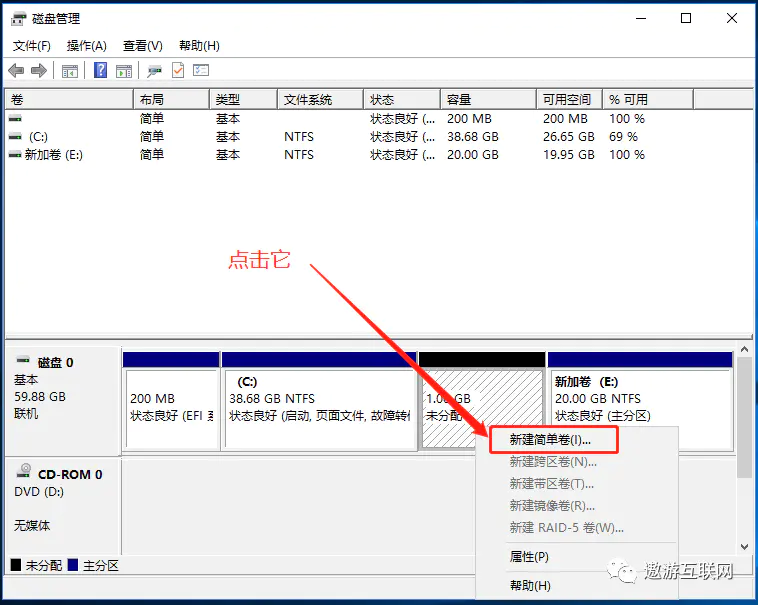The image size is (758, 605).
Task: Click the 200 MB capacity cell in first row
Action: point(469,118)
